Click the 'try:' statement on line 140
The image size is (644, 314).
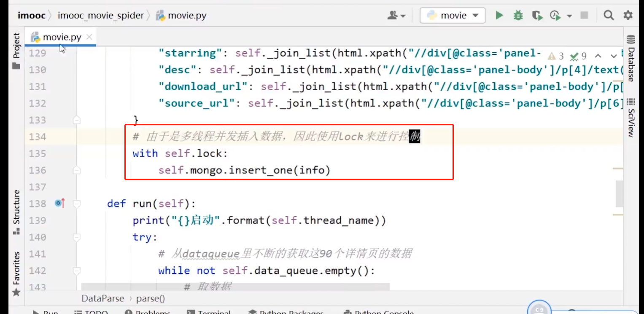point(145,237)
